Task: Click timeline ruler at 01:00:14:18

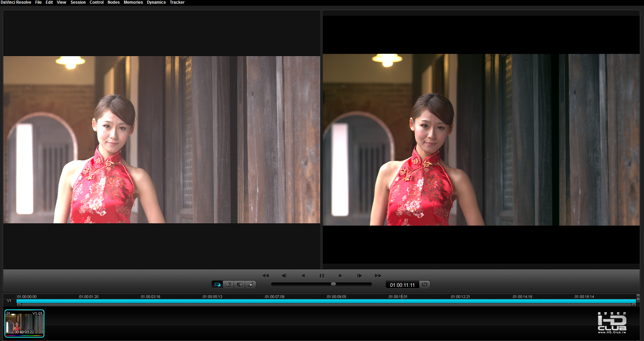Action: coord(523,297)
